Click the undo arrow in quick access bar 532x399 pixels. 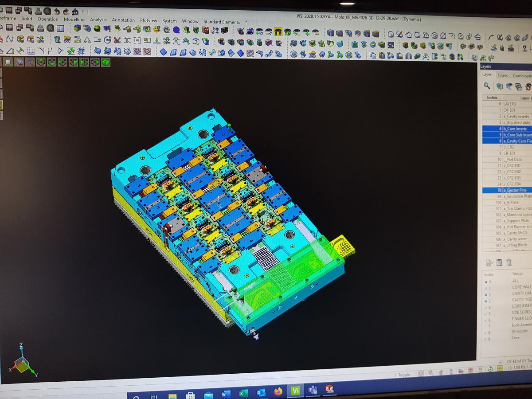(x=57, y=11)
